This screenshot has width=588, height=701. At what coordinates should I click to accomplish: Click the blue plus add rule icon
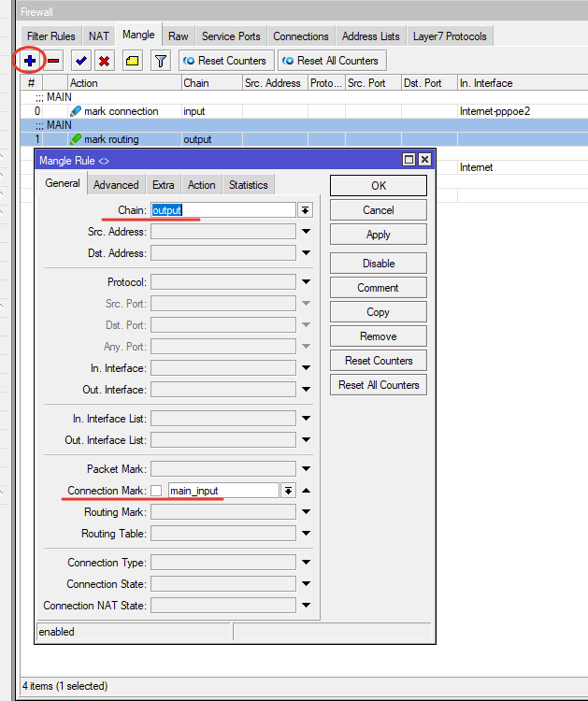click(30, 61)
